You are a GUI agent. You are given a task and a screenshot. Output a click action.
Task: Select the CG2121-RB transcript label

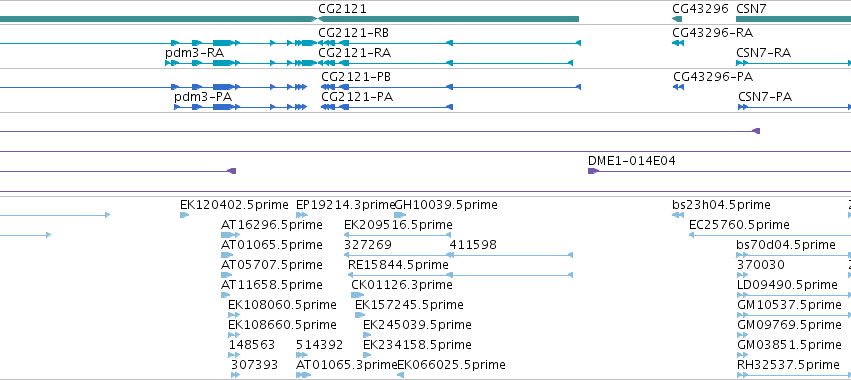[x=353, y=33]
